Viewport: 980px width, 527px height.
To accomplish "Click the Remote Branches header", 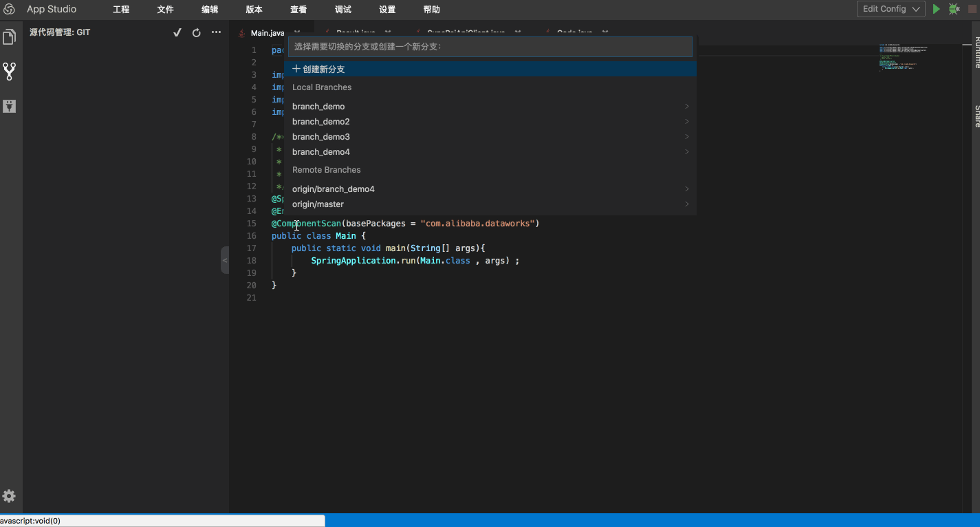I will (x=327, y=170).
